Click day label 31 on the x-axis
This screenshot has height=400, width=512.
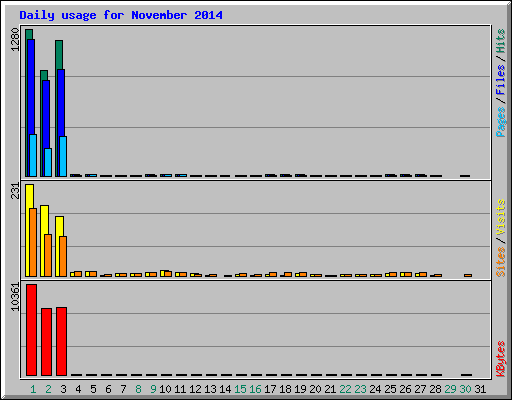[480, 389]
